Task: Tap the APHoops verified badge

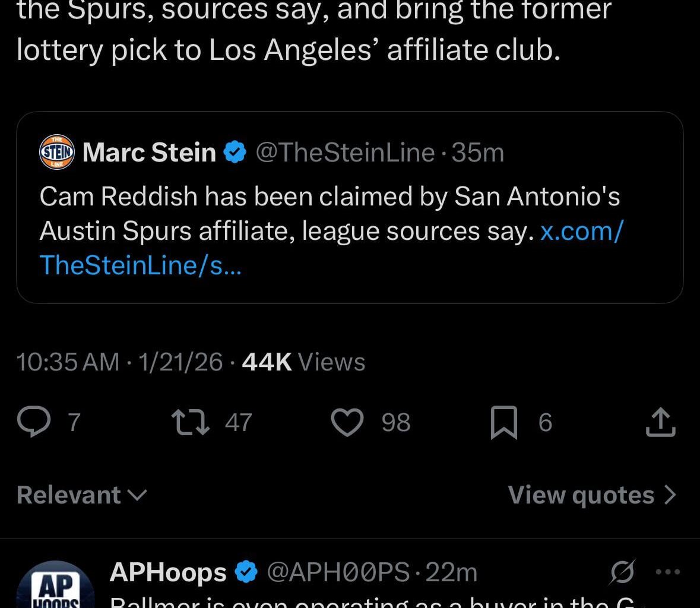Action: (x=246, y=572)
